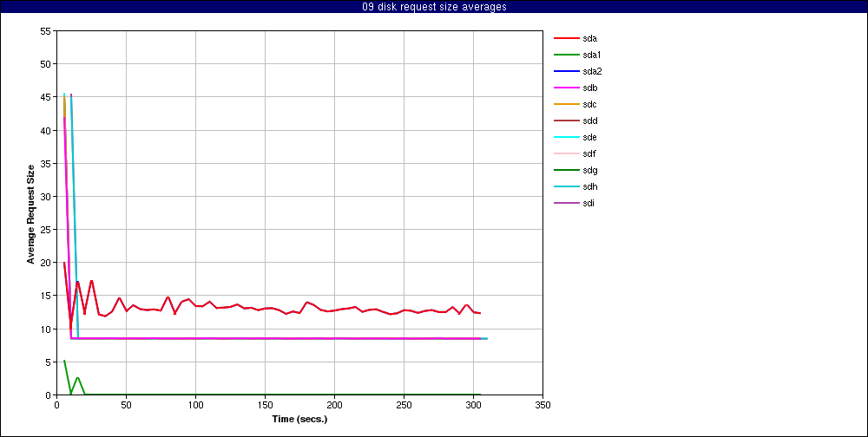Screen dimensions: 868x437
Task: Click the x-axis tick label 100
Action: (195, 404)
